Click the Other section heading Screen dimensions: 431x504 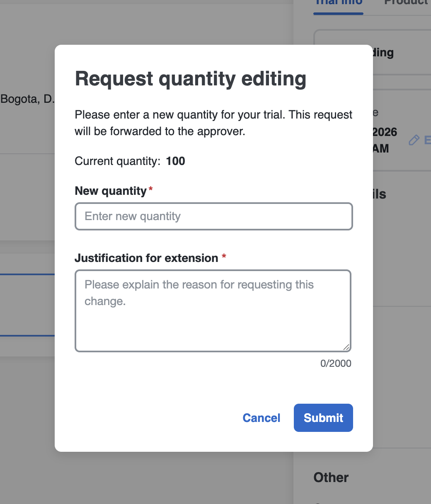tap(331, 477)
